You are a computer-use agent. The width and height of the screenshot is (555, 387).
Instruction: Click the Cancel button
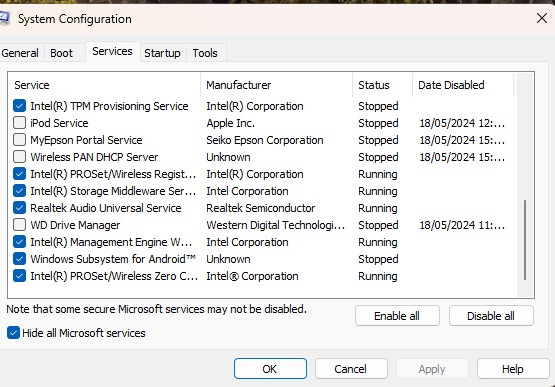[x=351, y=369]
